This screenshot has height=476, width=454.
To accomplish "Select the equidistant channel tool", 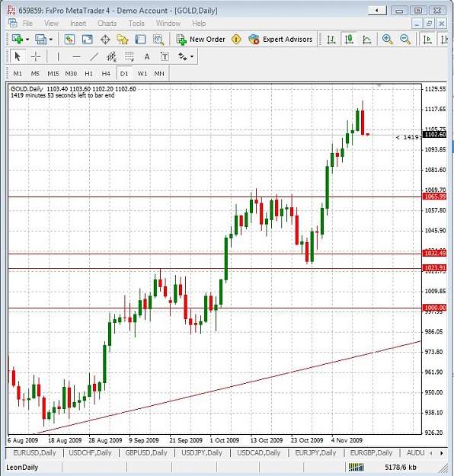I will pos(111,56).
